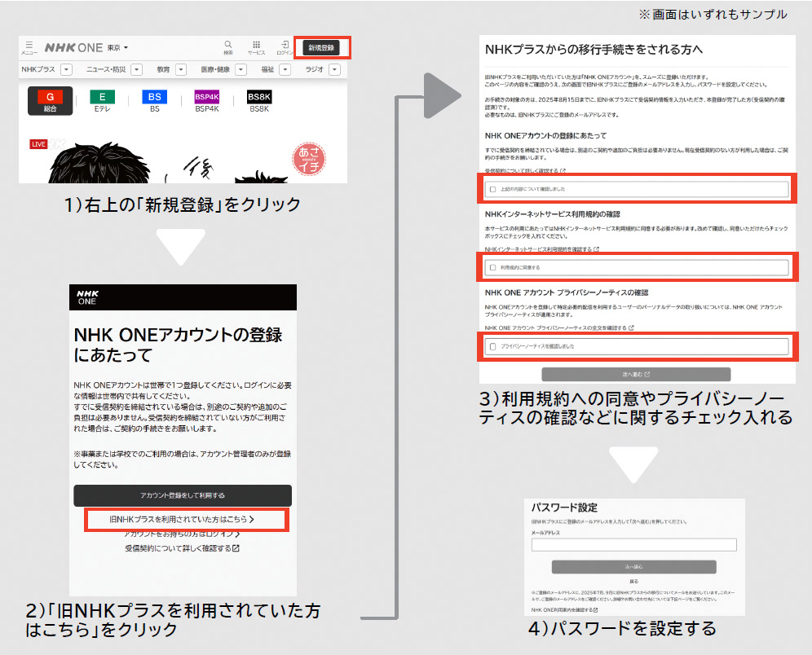Screen dimensions: 812x655
Task: Check 上記の内容について確認しました
Action: [x=492, y=189]
